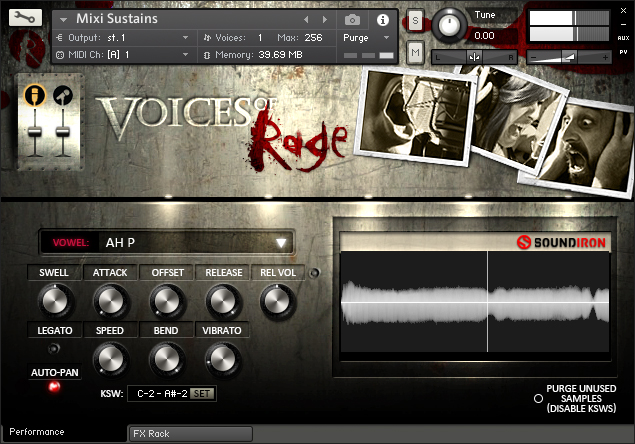The image size is (635, 444).
Task: Go to next instrument preset arrow
Action: (324, 19)
